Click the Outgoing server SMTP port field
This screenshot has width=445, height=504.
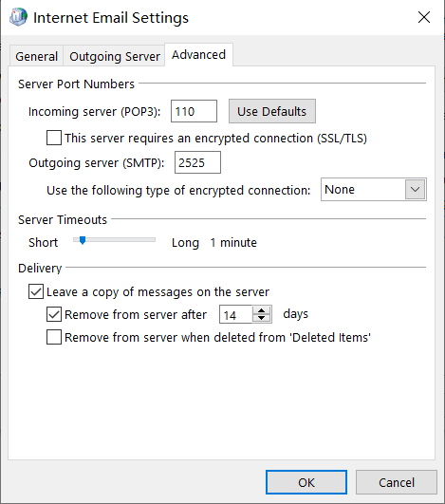[x=197, y=162]
